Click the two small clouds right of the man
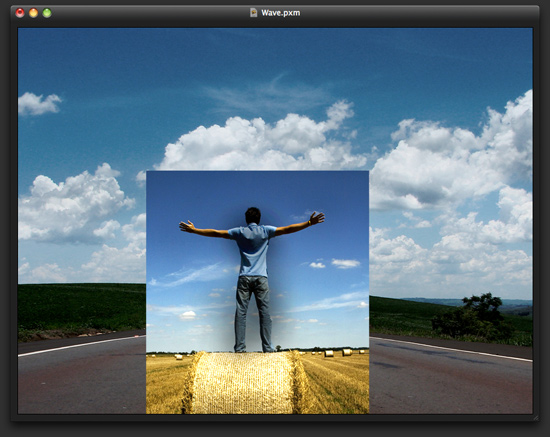 (x=334, y=263)
